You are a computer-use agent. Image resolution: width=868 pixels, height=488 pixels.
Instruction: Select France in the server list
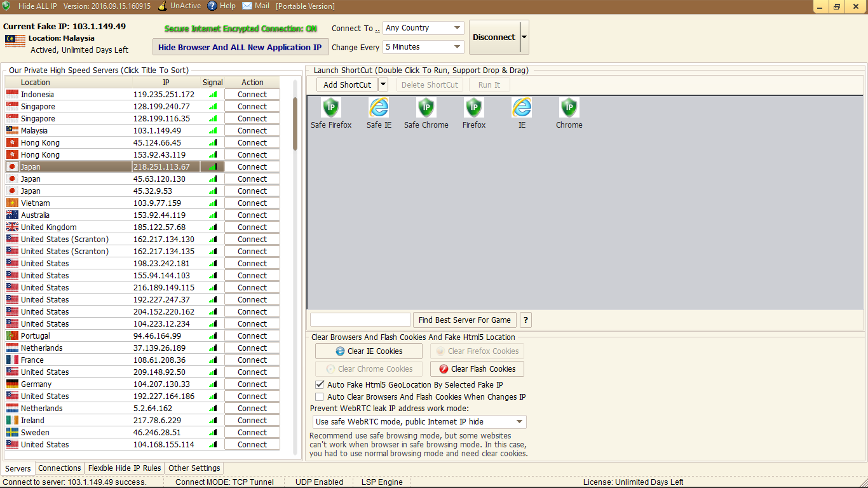click(x=32, y=360)
